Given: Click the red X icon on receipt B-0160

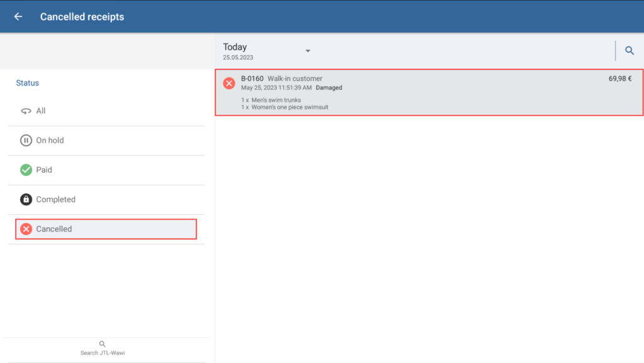Looking at the screenshot, I should click(x=229, y=83).
